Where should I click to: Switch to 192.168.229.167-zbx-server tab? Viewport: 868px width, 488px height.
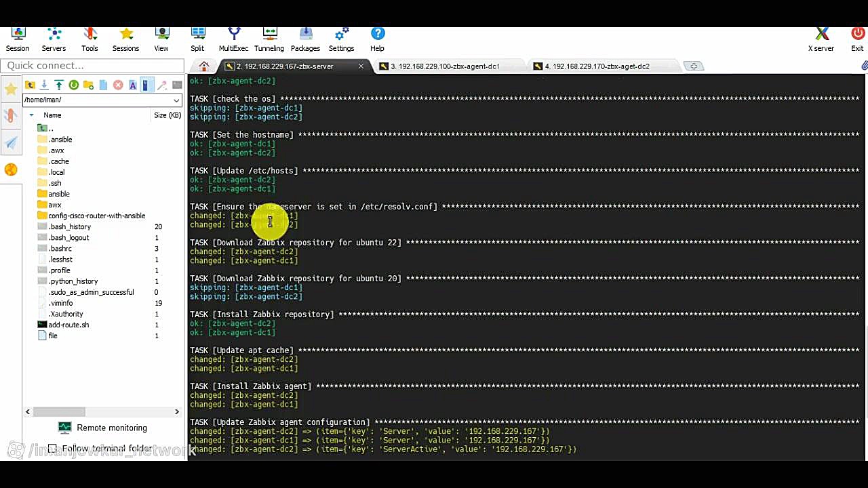(285, 66)
